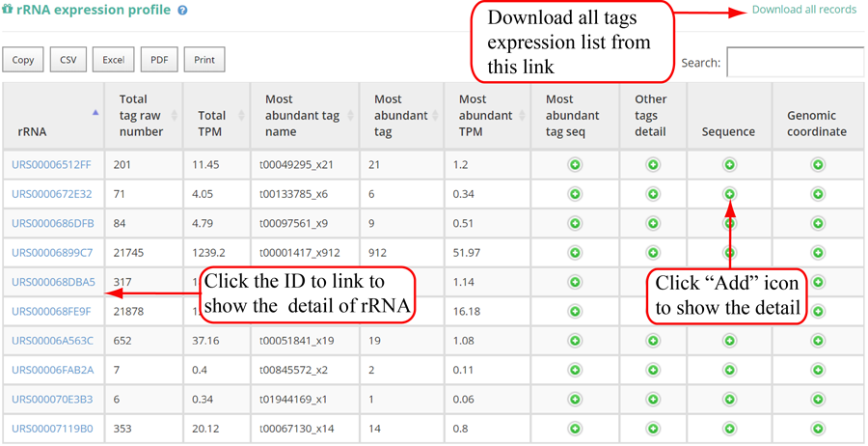Show Other tags detail for URS0000672E32
868x446 pixels.
coord(652,194)
